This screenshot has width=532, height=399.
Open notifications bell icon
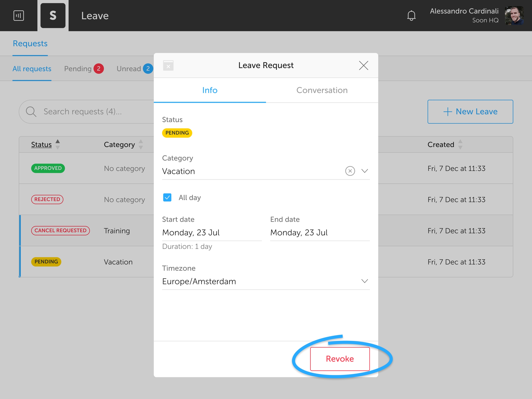tap(411, 16)
